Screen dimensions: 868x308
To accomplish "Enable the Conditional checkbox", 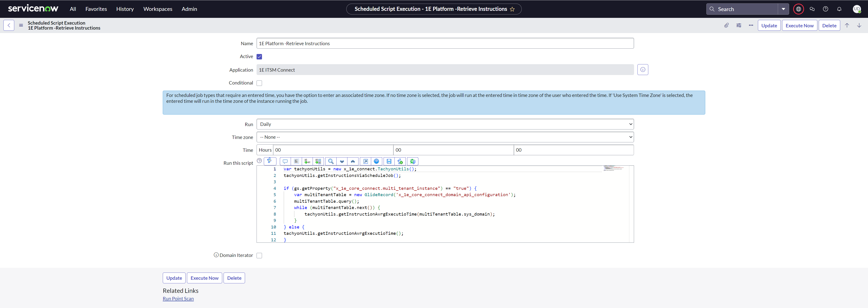I will (x=259, y=83).
